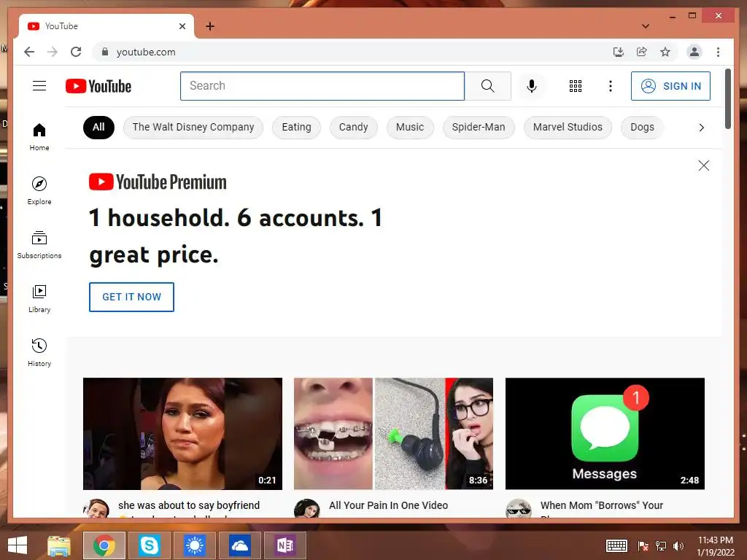Click the YouTube logo

98,86
